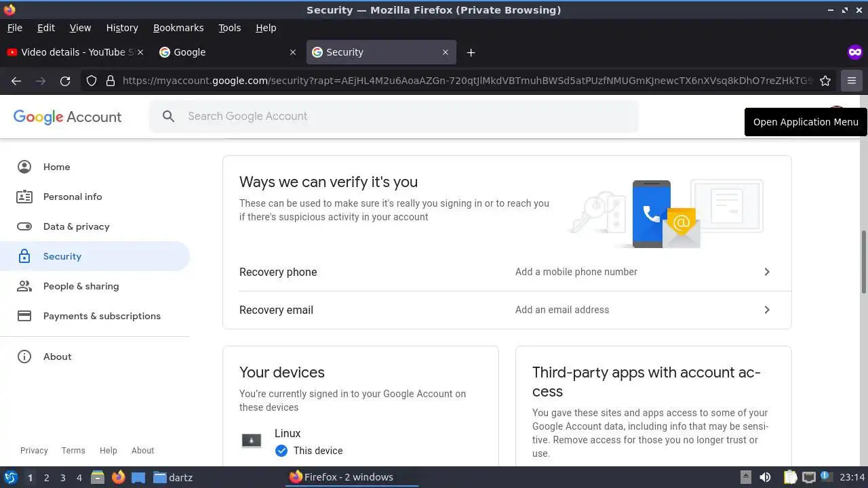Click the Personal info ID card icon

pos(24,197)
